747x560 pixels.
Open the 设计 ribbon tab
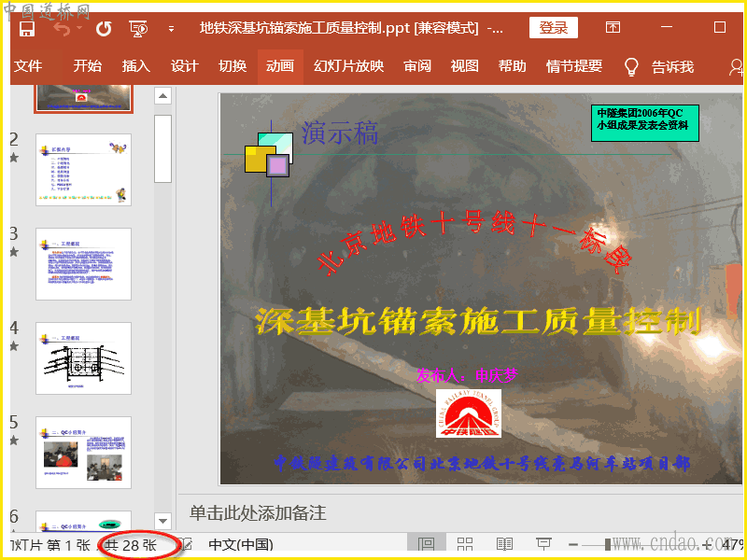click(x=184, y=66)
